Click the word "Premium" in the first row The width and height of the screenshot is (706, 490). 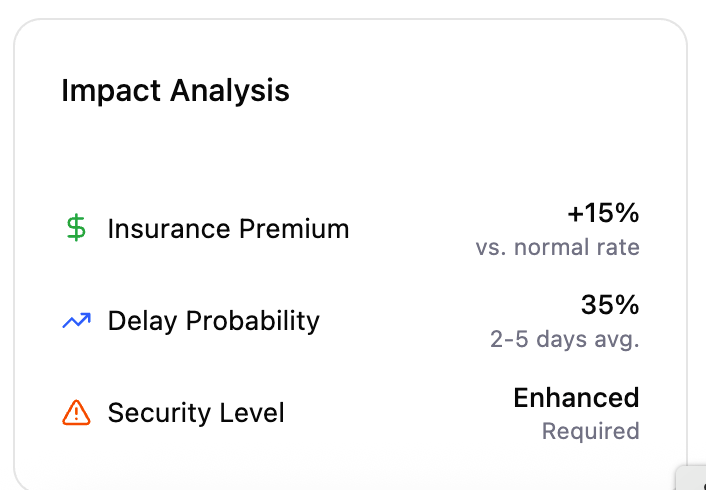(294, 229)
